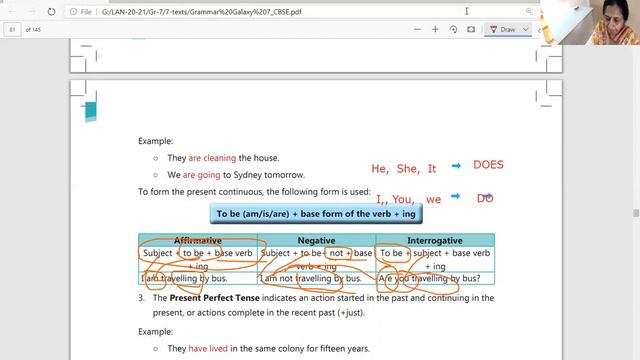
Task: Click the vertical scrollbar thumb
Action: (x=636, y=213)
